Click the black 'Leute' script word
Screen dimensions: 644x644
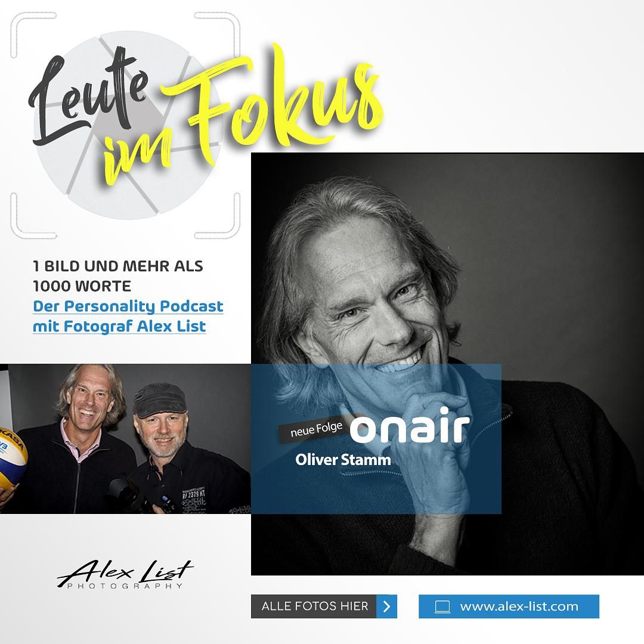[x=88, y=97]
